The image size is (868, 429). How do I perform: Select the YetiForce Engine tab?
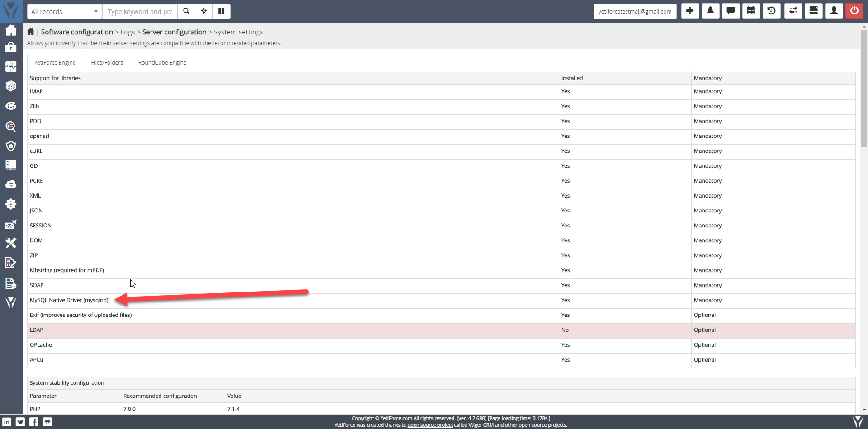click(x=55, y=62)
